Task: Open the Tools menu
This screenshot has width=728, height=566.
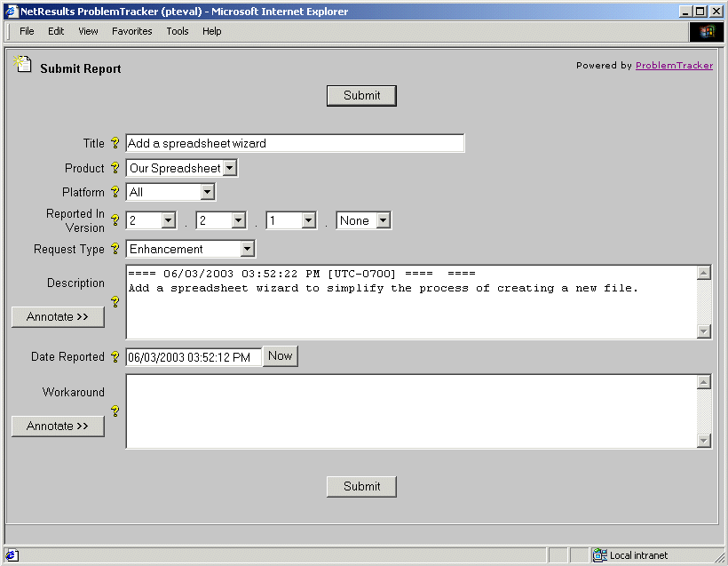Action: click(178, 31)
